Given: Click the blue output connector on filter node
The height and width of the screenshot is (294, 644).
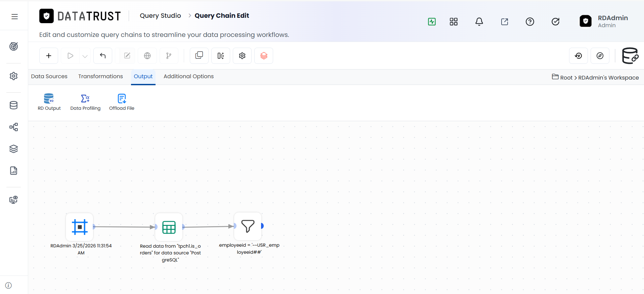Looking at the screenshot, I should tap(262, 226).
